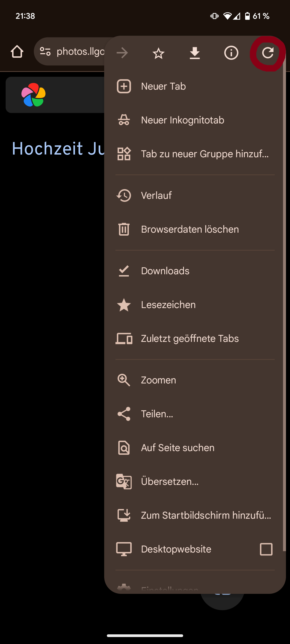Select Verlauf from the menu

point(157,195)
